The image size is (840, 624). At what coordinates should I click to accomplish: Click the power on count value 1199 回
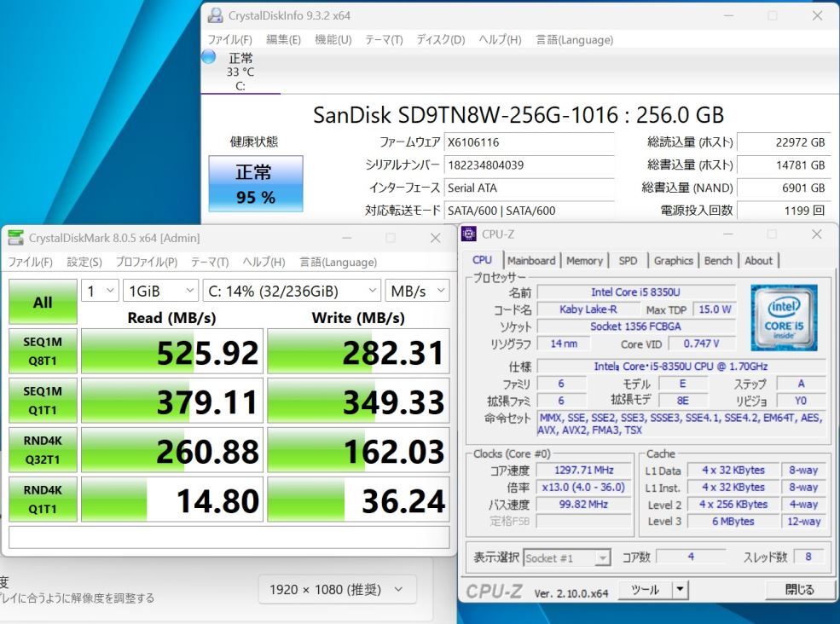[784, 211]
